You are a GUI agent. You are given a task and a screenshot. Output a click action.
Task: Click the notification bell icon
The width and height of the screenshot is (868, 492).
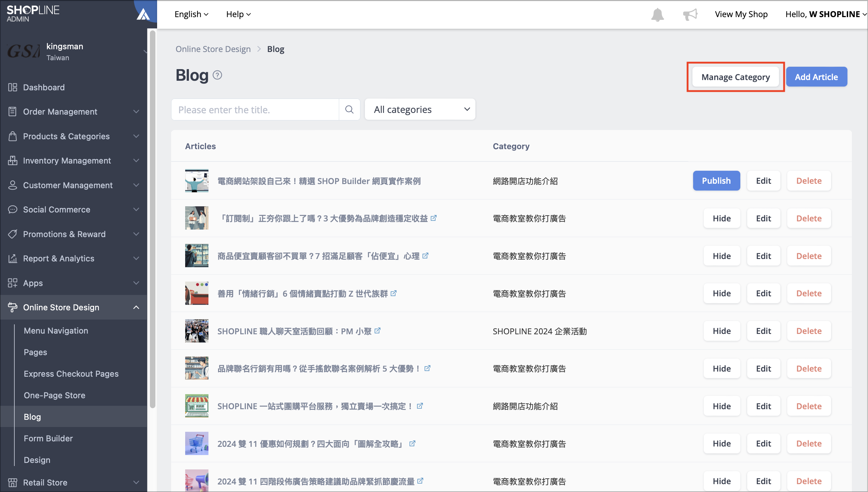click(x=657, y=14)
